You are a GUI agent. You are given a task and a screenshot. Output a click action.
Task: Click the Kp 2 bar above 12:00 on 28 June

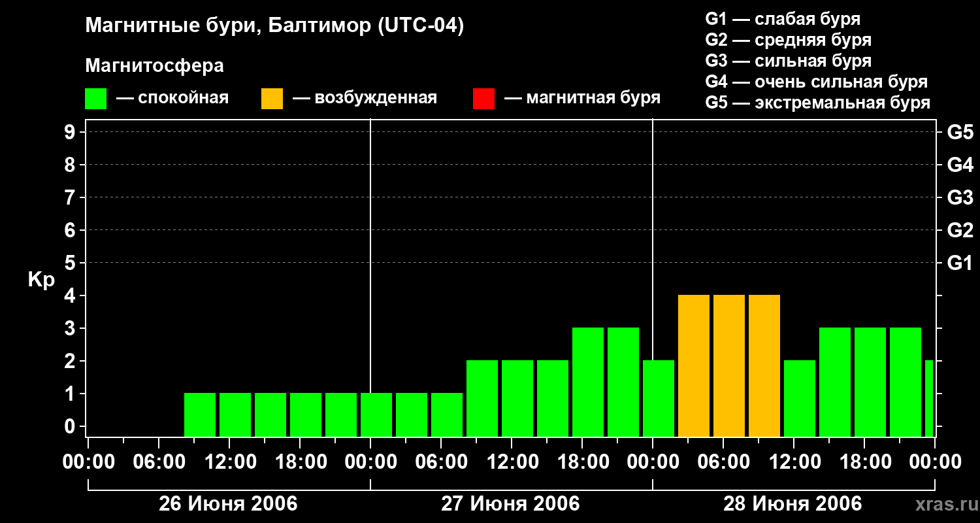tap(800, 398)
